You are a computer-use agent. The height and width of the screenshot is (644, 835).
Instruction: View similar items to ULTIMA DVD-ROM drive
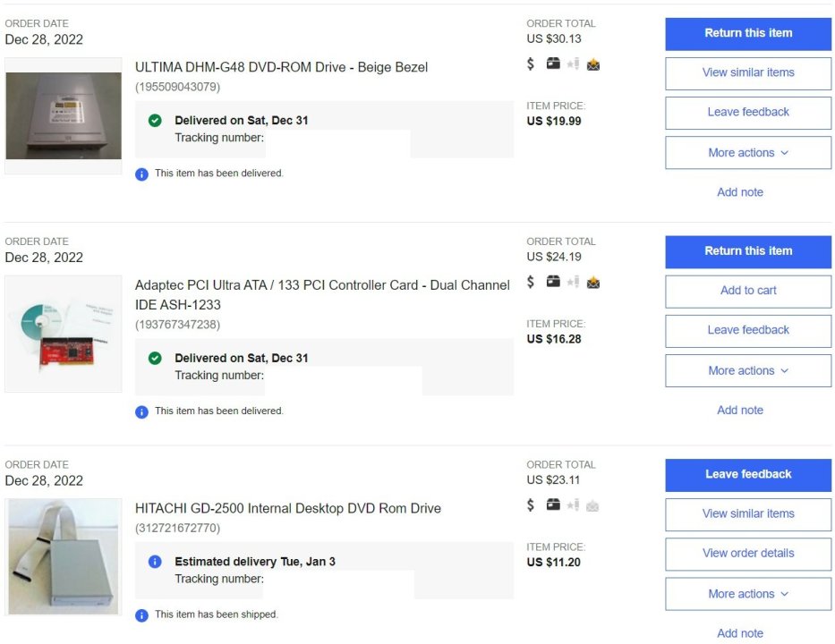pos(748,72)
